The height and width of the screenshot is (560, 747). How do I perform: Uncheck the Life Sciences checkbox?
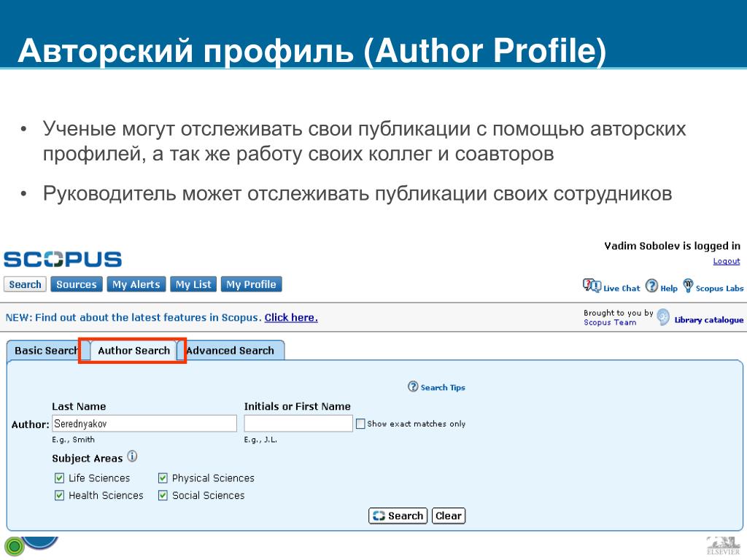coord(60,478)
